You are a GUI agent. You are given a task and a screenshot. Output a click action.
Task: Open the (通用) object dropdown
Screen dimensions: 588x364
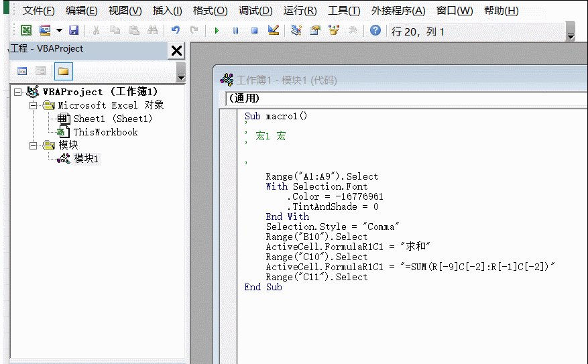tap(406, 99)
